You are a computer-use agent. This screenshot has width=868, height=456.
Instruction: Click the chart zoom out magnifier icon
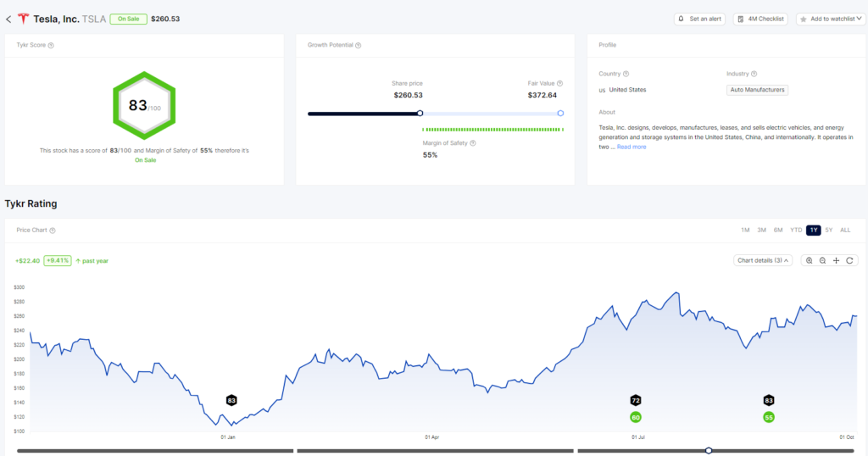(x=822, y=260)
